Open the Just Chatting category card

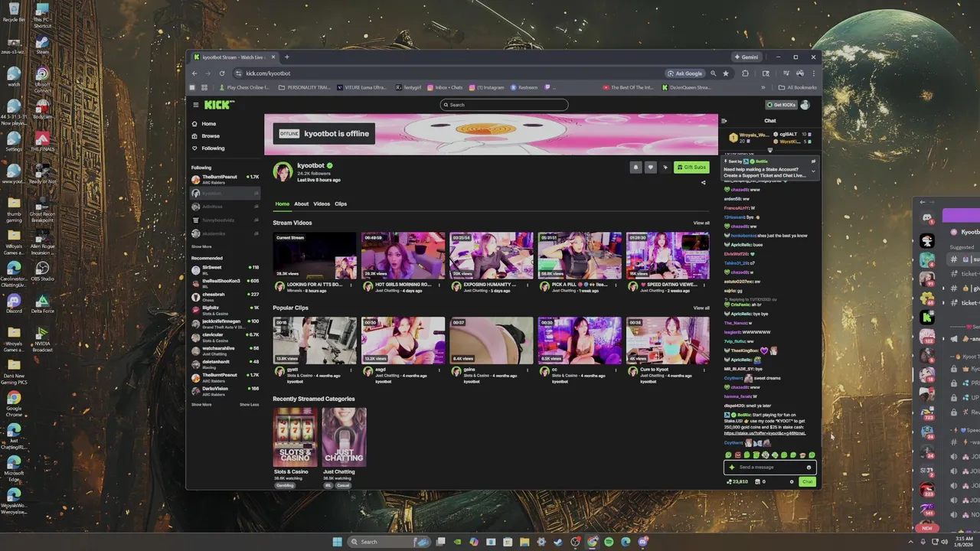tap(344, 436)
